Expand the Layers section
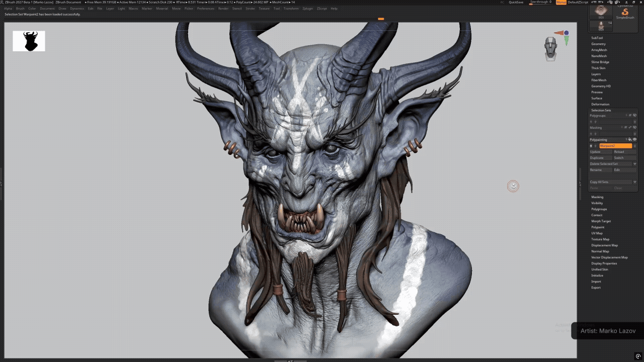 [596, 74]
